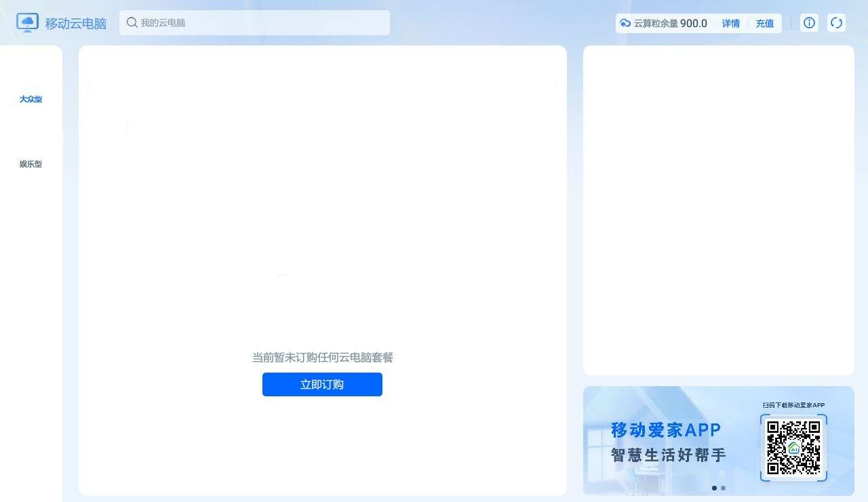Open the info circle icon
The image size is (868, 502).
(x=809, y=22)
